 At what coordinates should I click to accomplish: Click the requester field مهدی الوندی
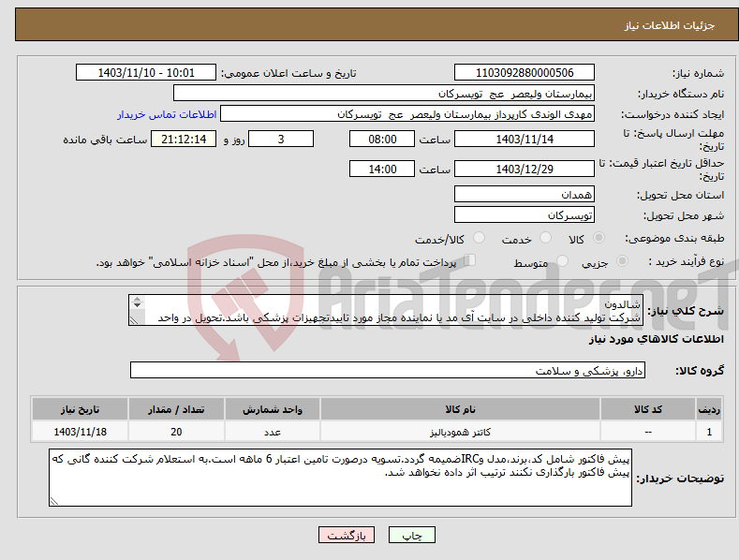[407, 114]
